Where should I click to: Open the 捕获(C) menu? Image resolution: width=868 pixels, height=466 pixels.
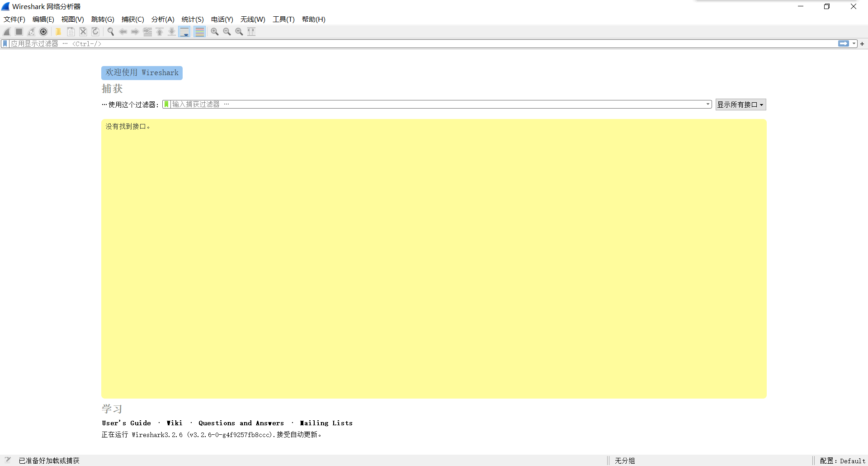coord(132,19)
